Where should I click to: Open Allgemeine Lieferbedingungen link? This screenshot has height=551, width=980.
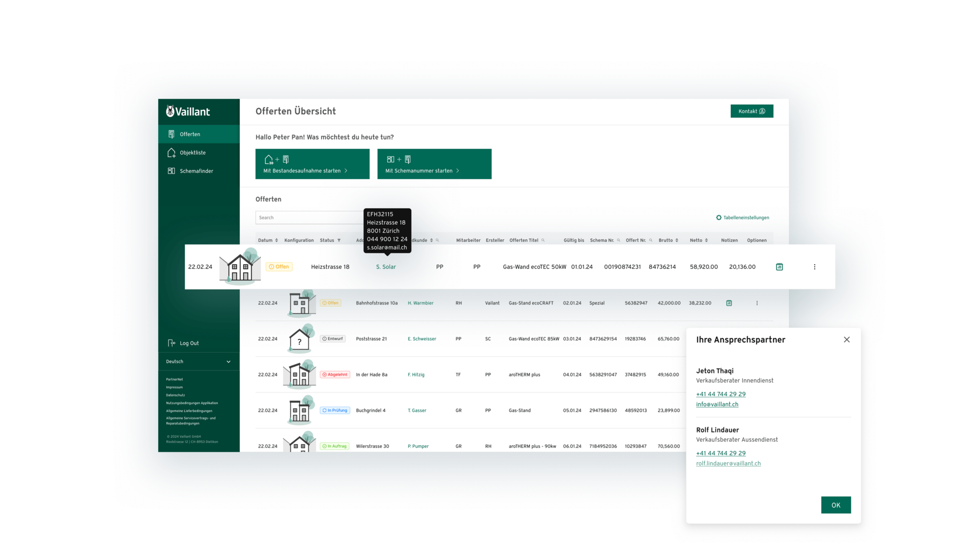189,411
